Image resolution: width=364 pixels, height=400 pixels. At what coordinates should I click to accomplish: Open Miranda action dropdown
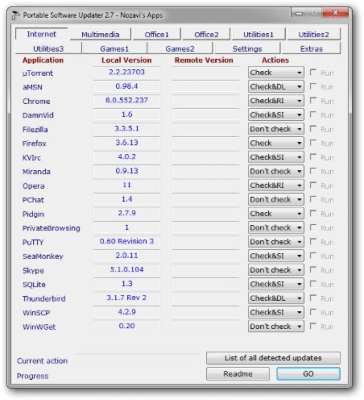pyautogui.click(x=276, y=171)
